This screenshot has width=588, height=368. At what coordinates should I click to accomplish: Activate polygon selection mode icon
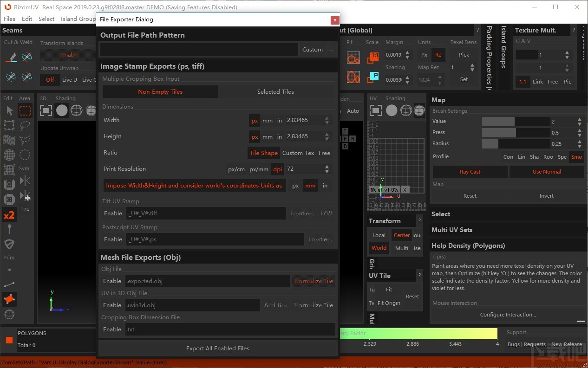pyautogui.click(x=9, y=299)
